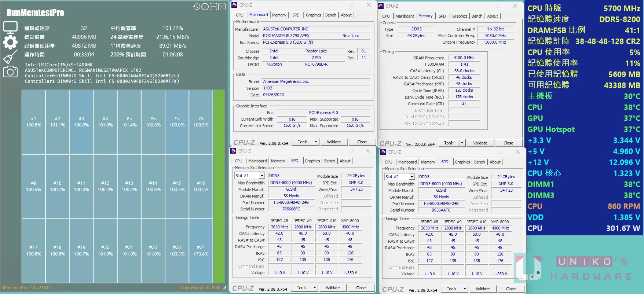This screenshot has height=294, width=644.
Task: Click serial number B956AAFC in Slot #2 window
Action: [441, 210]
